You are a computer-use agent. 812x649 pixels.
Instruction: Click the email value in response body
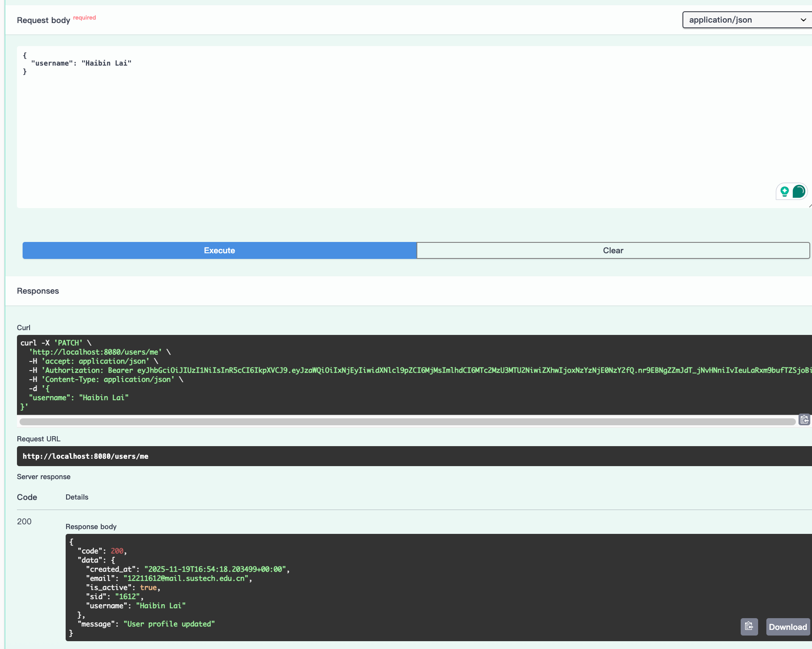pos(186,579)
